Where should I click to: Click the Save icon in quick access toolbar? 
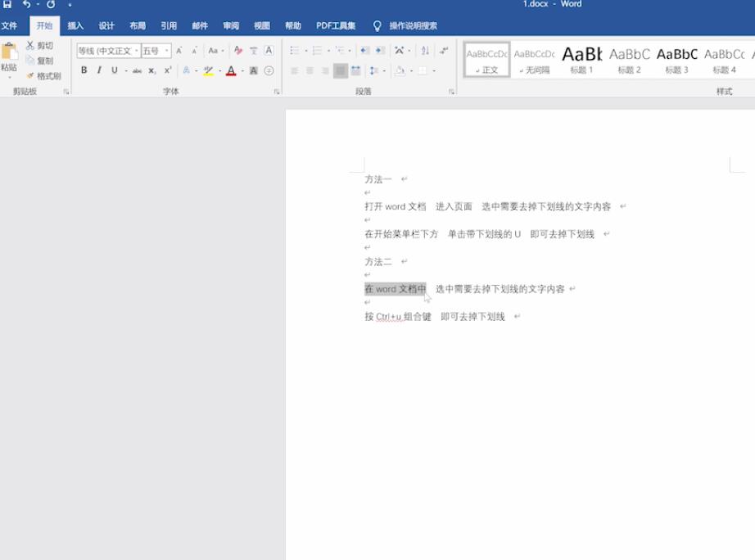[x=7, y=4]
